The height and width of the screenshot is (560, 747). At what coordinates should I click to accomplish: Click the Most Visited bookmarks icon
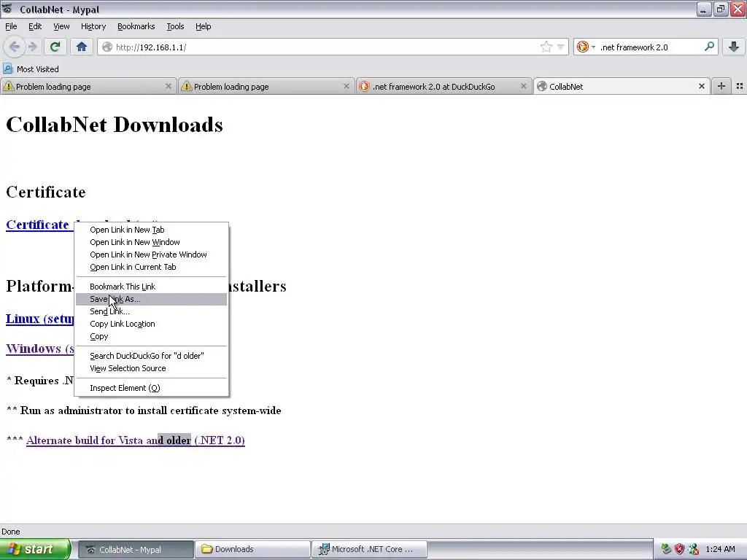tap(7, 69)
